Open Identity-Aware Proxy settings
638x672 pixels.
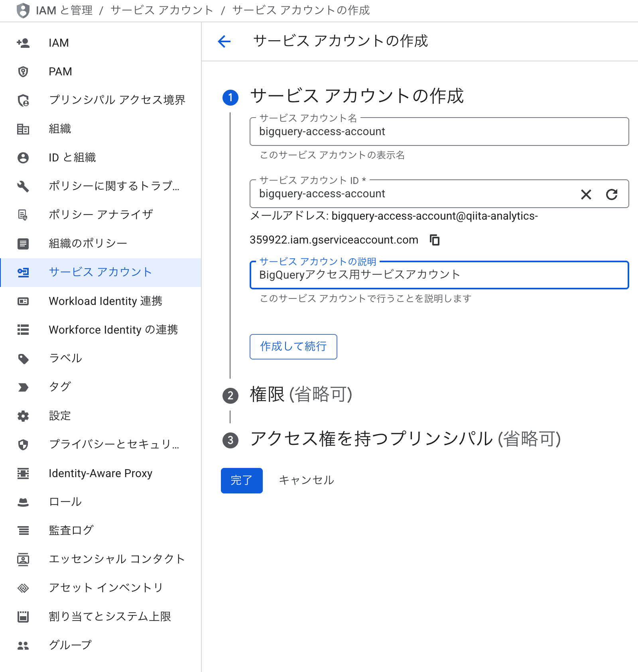tap(100, 473)
